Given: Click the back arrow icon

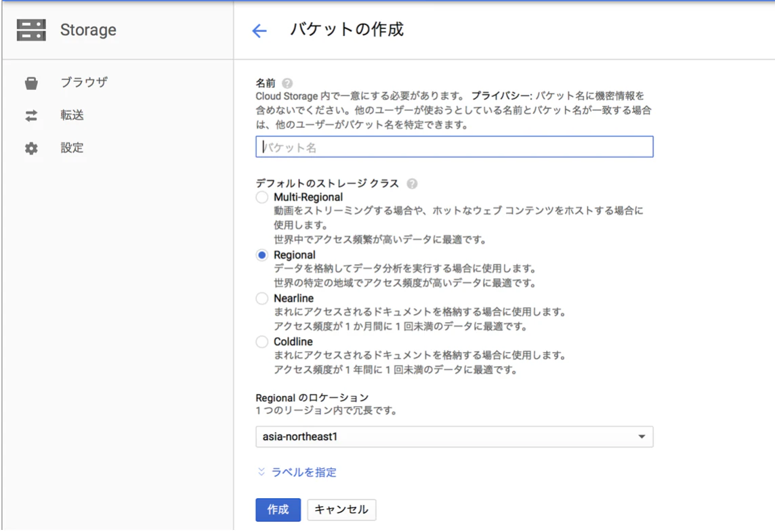Looking at the screenshot, I should [259, 30].
